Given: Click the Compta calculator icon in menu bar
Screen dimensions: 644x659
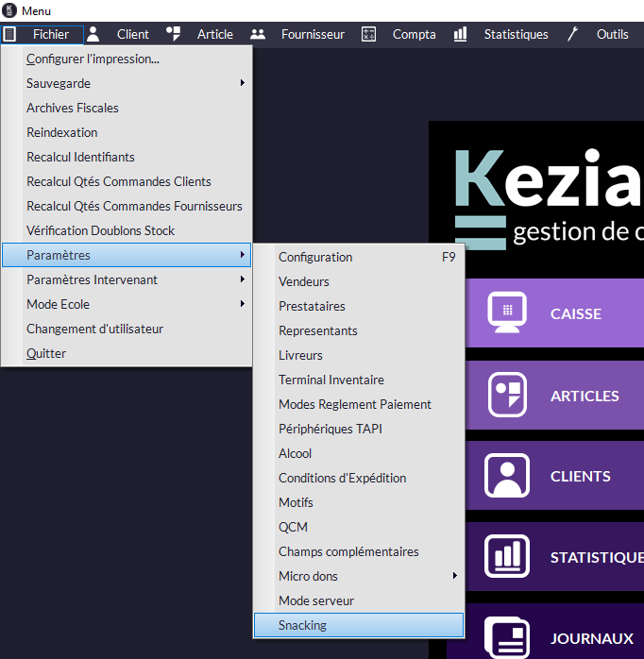Looking at the screenshot, I should tap(369, 34).
